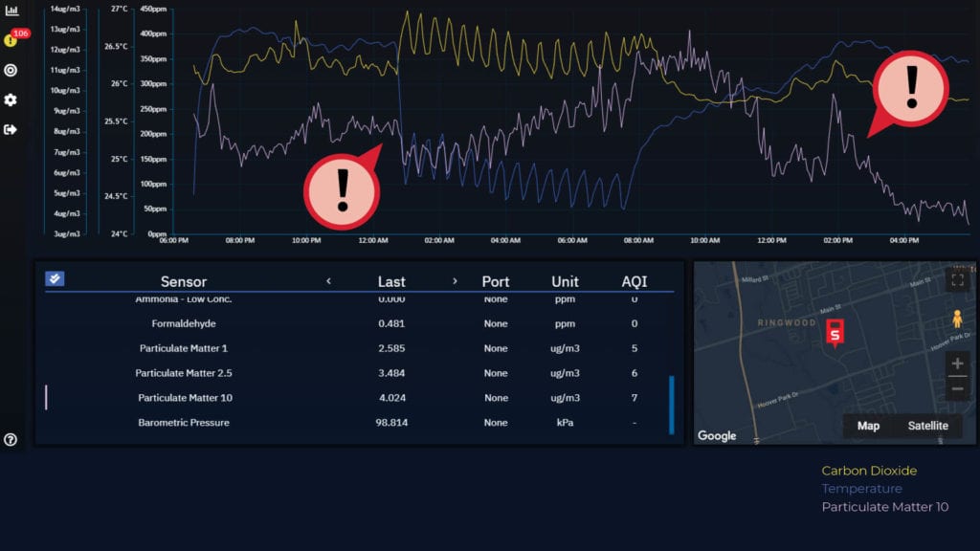Toggle map fullscreen view
The height and width of the screenshot is (551, 980).
pos(957,279)
